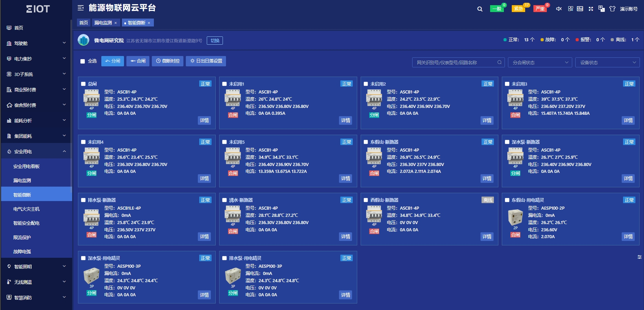644x310 pixels.
Task: Open the 设备状态 dropdown filter
Action: pyautogui.click(x=607, y=63)
